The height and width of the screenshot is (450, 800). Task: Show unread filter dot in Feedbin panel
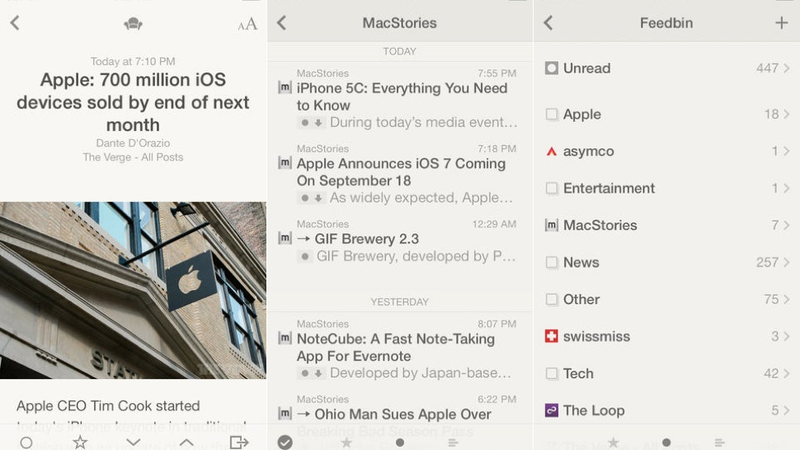666,442
